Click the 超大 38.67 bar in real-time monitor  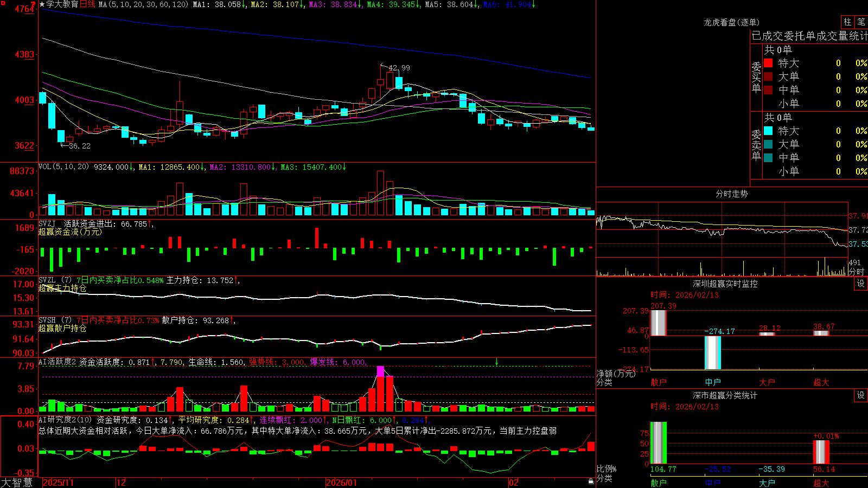coord(821,333)
